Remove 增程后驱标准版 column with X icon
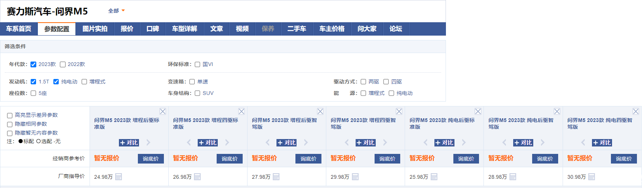The height and width of the screenshot is (188, 644). click(163, 111)
